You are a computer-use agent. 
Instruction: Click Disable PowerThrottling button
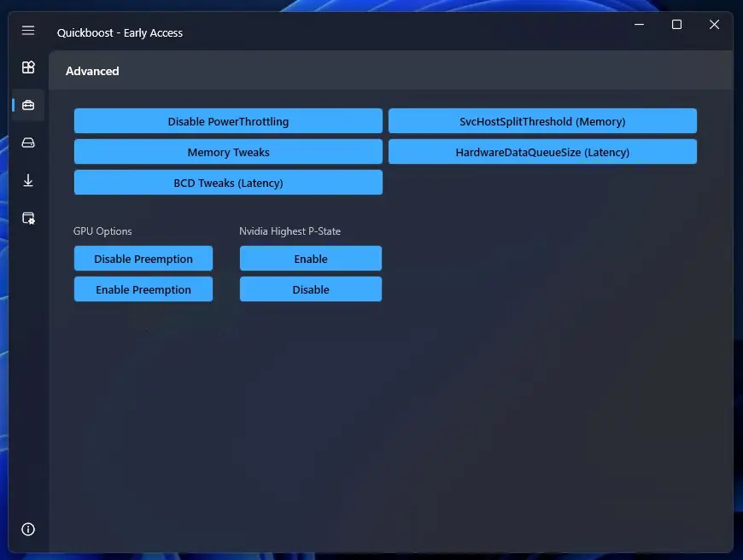[x=228, y=121]
